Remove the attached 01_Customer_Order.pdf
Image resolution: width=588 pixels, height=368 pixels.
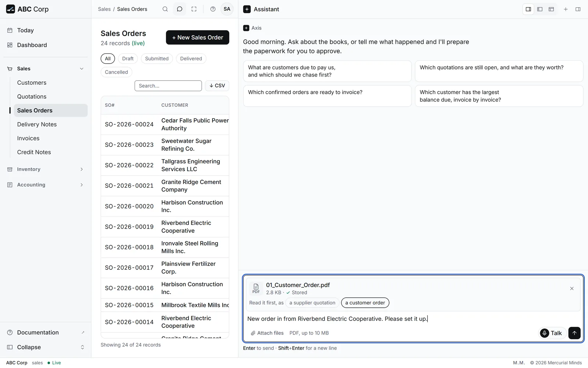pyautogui.click(x=572, y=289)
